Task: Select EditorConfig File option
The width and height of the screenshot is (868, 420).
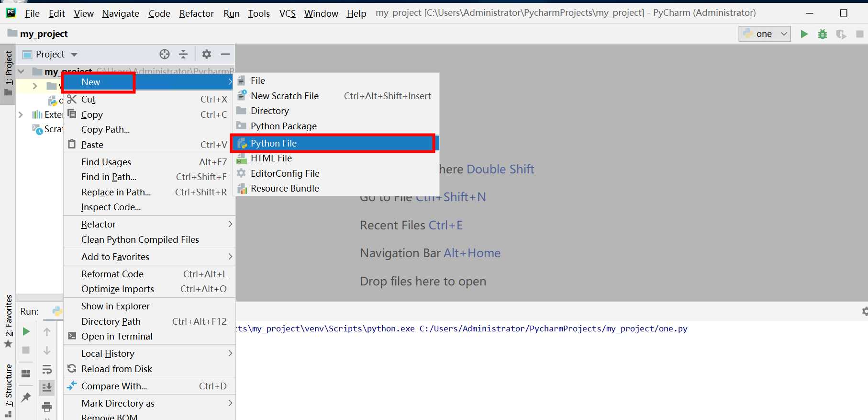Action: click(x=336, y=173)
